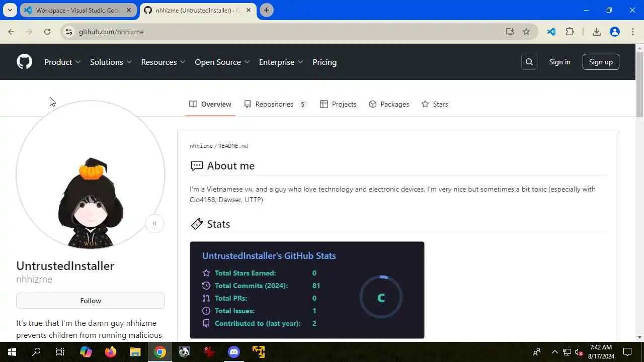Open the VS Code extension icon in the toolbar
Screen dimensions: 644x362
[551, 32]
